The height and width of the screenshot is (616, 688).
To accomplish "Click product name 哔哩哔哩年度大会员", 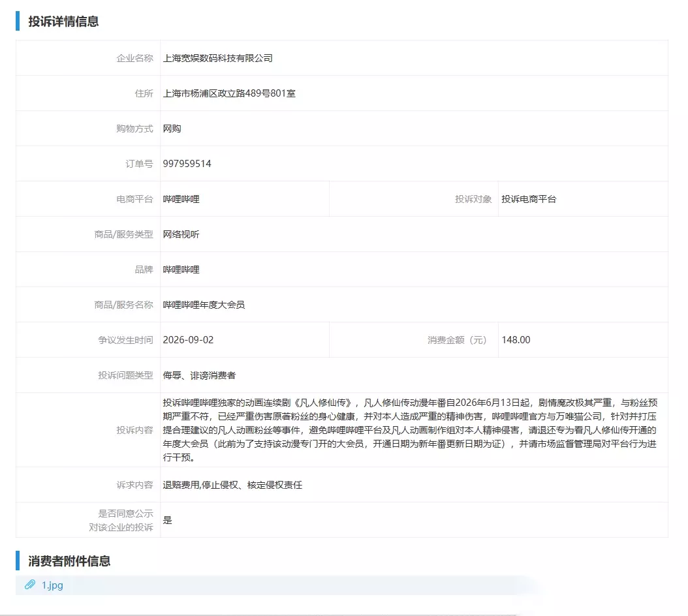I will click(204, 305).
